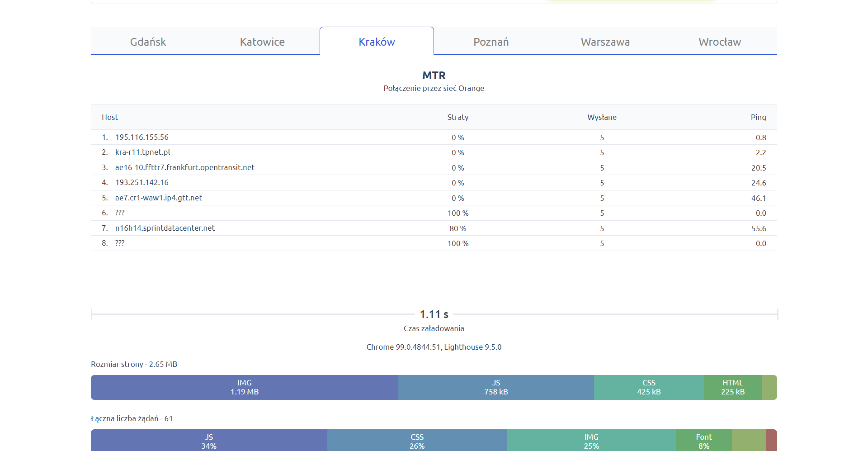
Task: Select the JS 34% requests segment
Action: (x=209, y=441)
